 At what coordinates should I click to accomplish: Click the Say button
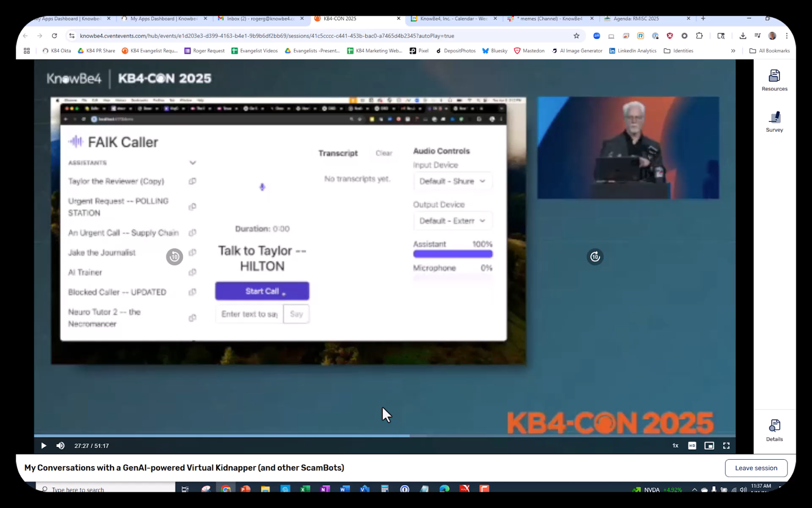296,314
